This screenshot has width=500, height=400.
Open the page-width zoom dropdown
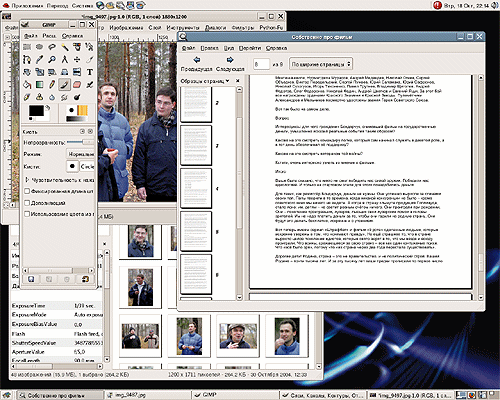coord(321,64)
